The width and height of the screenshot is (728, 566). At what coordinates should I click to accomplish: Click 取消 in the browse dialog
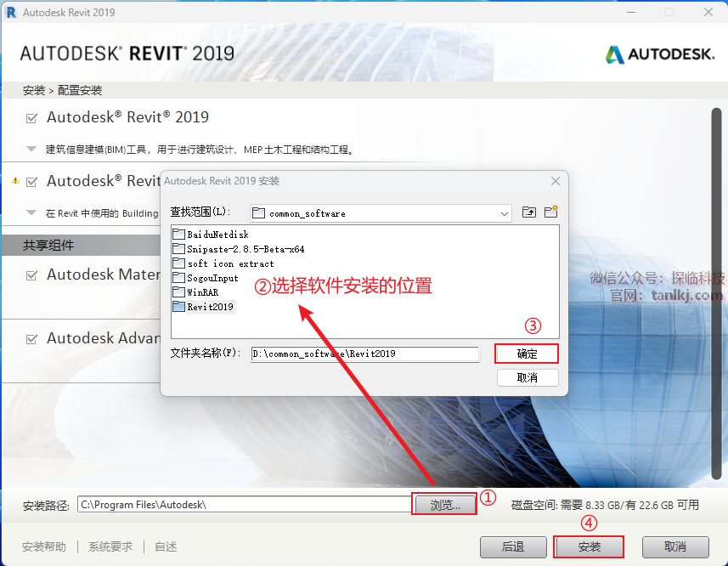pyautogui.click(x=528, y=377)
